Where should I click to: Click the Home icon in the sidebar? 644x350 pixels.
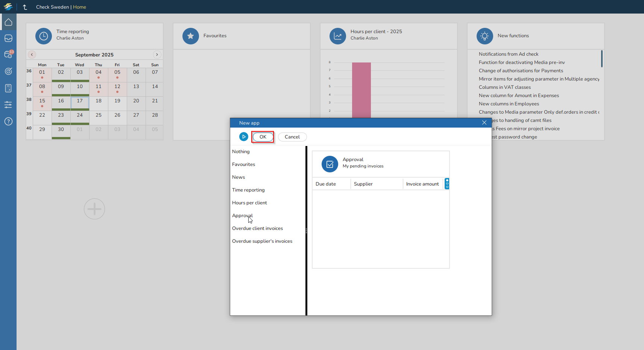[x=8, y=22]
